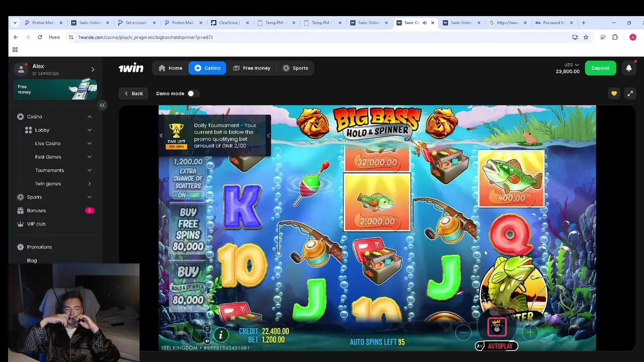Click the install app icon in address bar

575,37
